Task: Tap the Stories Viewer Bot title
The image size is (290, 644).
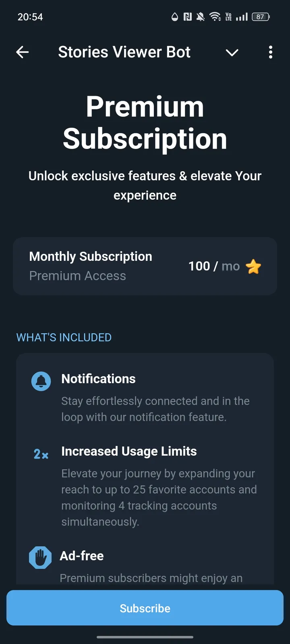Action: 124,52
